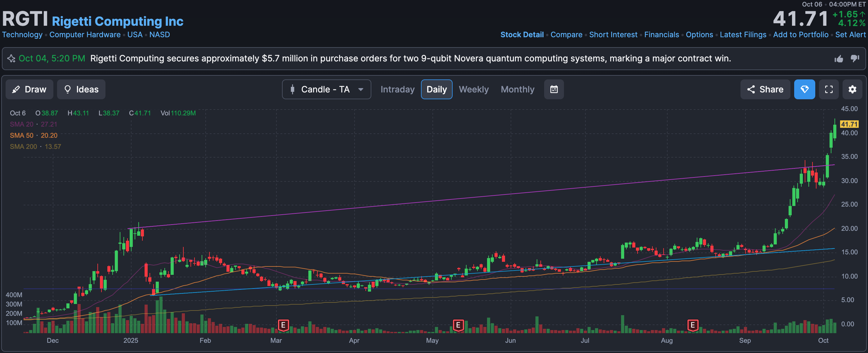868x353 pixels.
Task: Click the thumbs up icon on the news
Action: click(x=839, y=59)
